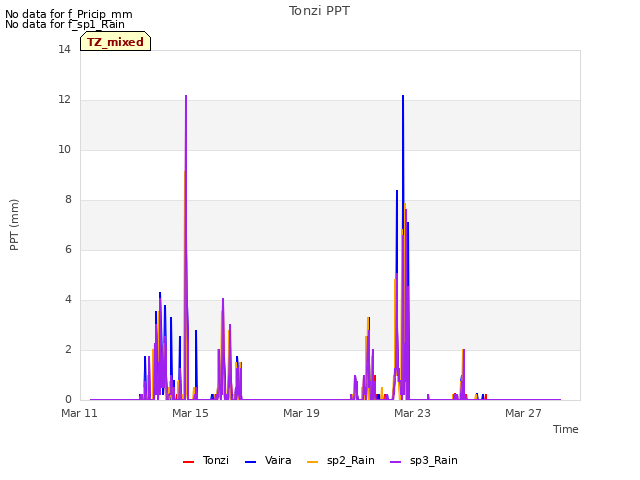Toggle the sp3_Rain legend entry

pos(424,460)
